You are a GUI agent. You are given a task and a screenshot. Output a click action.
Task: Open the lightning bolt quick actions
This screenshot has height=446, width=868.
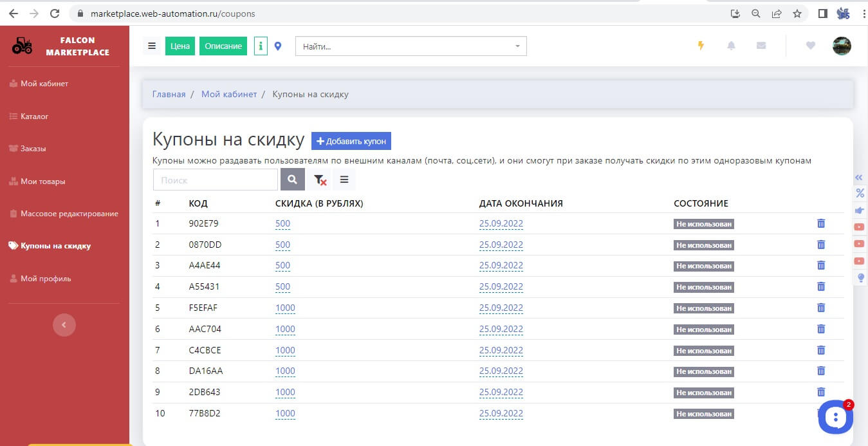tap(701, 46)
